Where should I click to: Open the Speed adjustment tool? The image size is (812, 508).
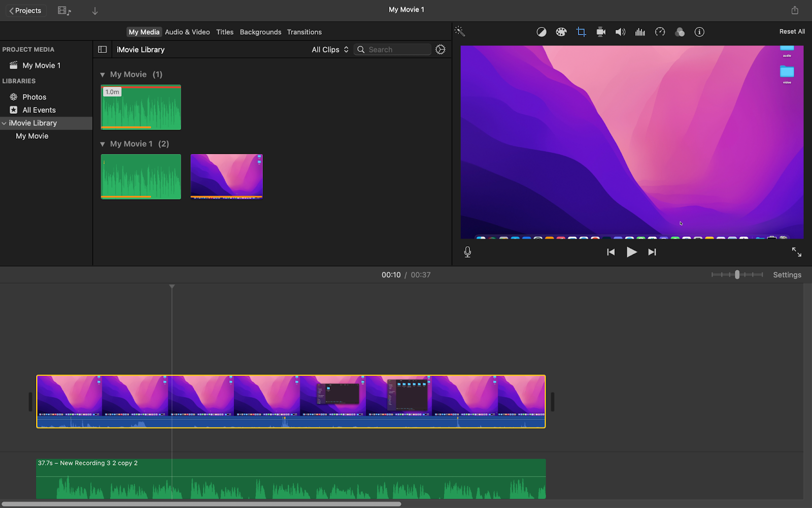[x=660, y=32]
